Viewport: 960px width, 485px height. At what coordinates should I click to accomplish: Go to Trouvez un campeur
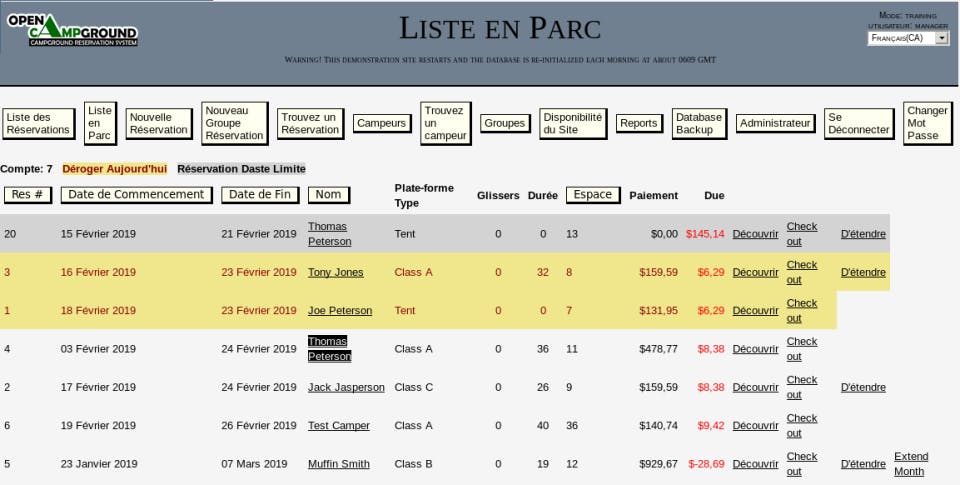[446, 123]
